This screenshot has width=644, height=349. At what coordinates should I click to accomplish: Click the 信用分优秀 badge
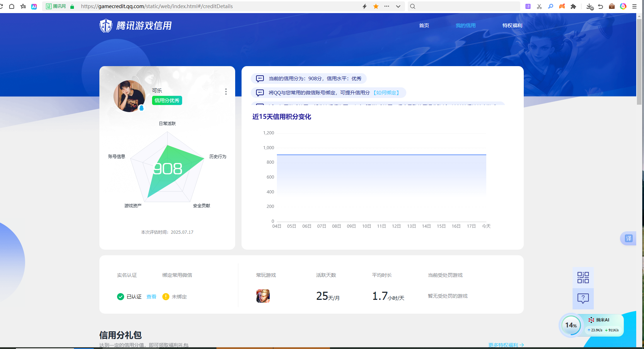coord(167,100)
